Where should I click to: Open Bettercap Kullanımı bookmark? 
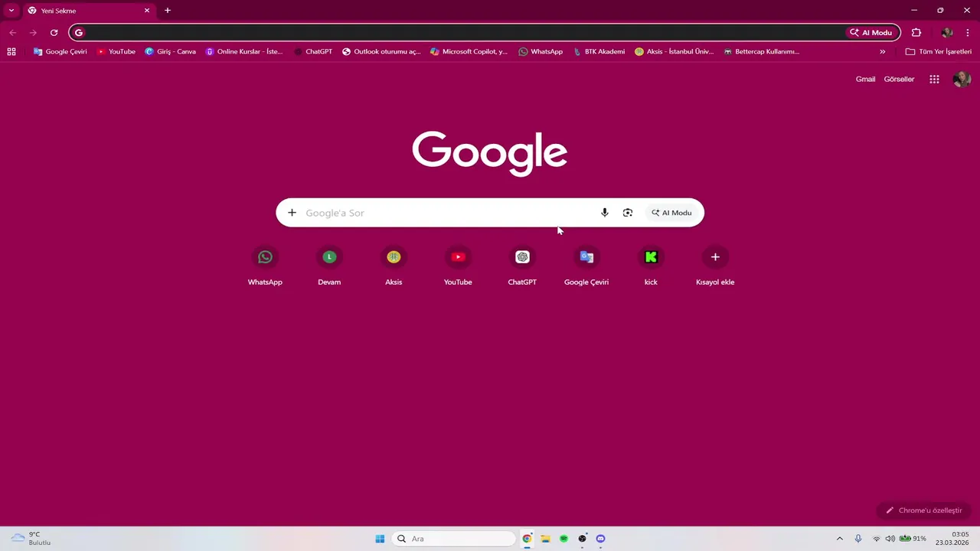tap(761, 51)
